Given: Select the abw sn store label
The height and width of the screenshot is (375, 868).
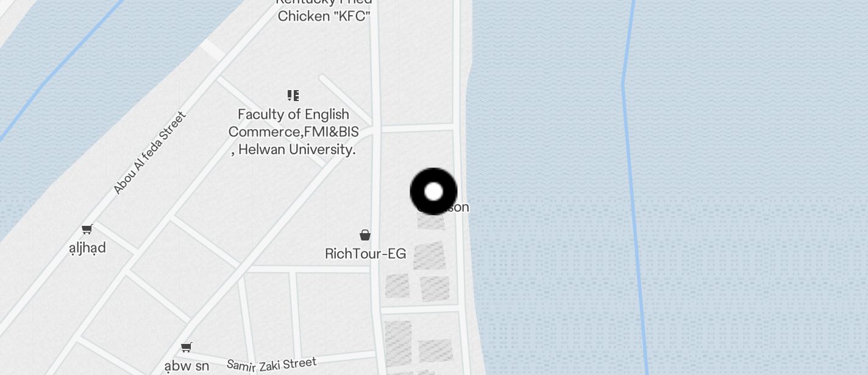Looking at the screenshot, I should (187, 366).
